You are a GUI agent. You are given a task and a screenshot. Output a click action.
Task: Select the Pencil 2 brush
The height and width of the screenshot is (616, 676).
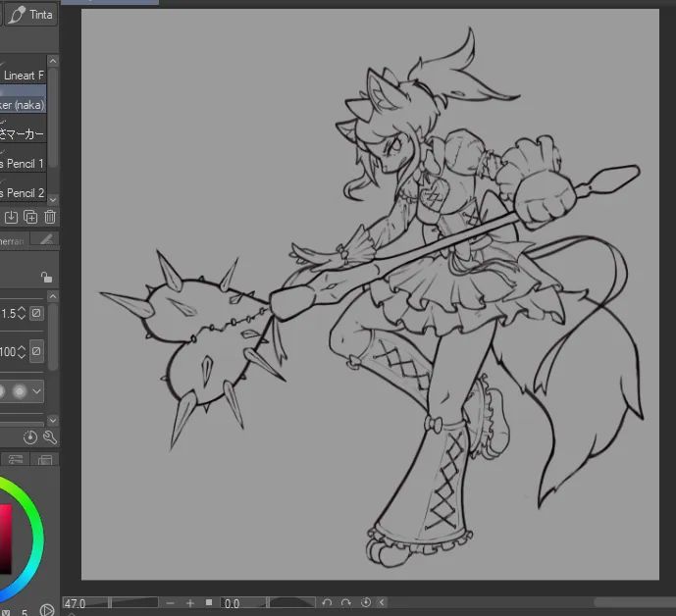[23, 187]
